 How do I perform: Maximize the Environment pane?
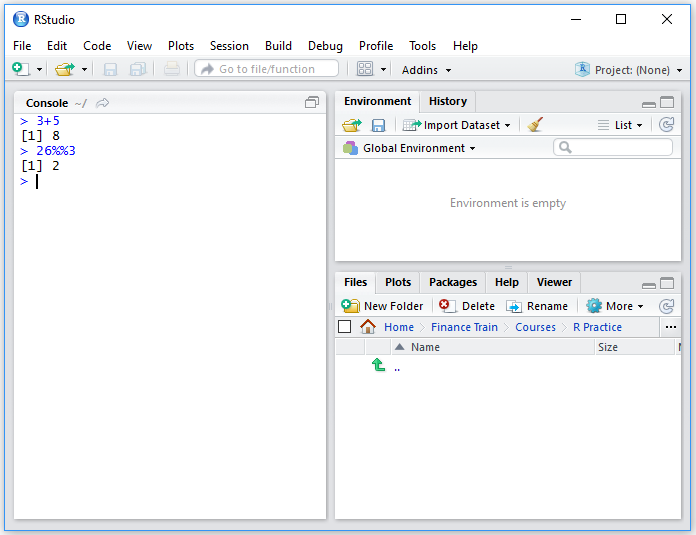[667, 102]
